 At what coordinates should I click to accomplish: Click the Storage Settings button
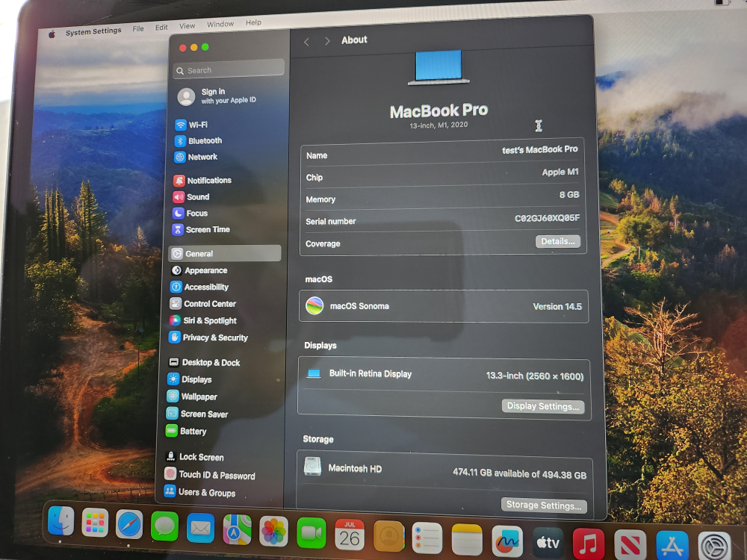(543, 505)
